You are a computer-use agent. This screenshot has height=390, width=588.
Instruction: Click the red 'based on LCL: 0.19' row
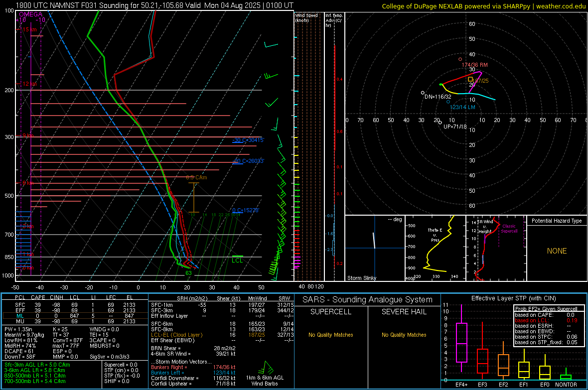pos(546,320)
